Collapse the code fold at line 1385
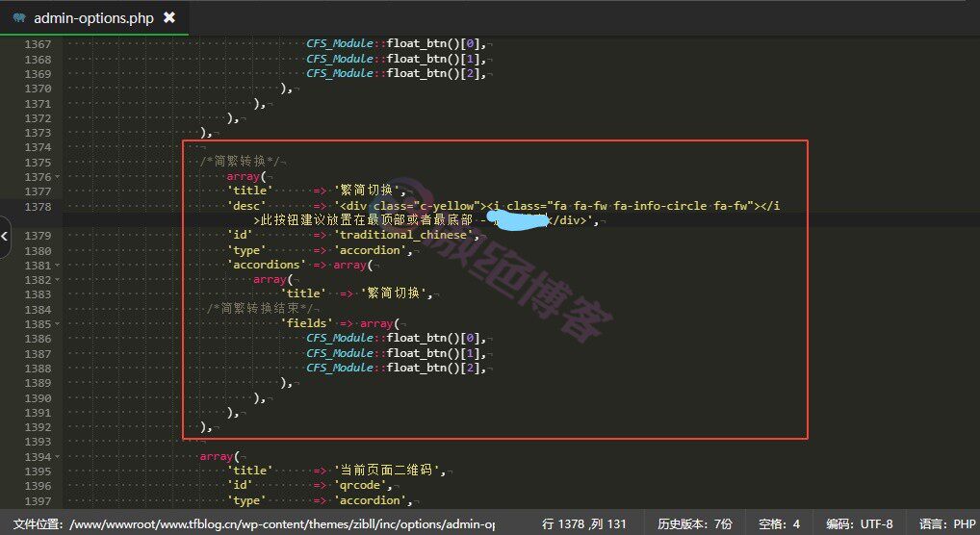The height and width of the screenshot is (535, 980). 58,324
